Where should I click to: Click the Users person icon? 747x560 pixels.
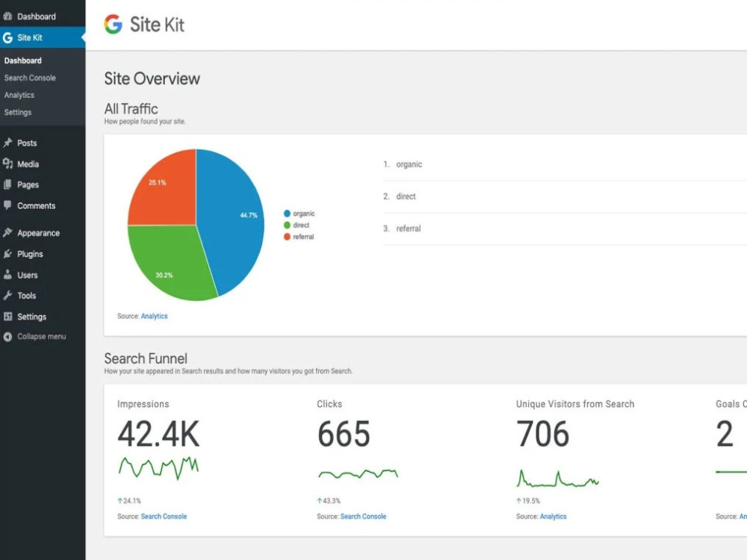point(7,275)
